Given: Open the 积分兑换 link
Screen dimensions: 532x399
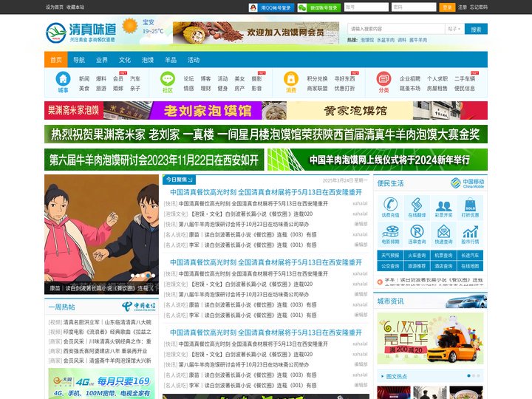Looking at the screenshot, I should click(x=317, y=79).
